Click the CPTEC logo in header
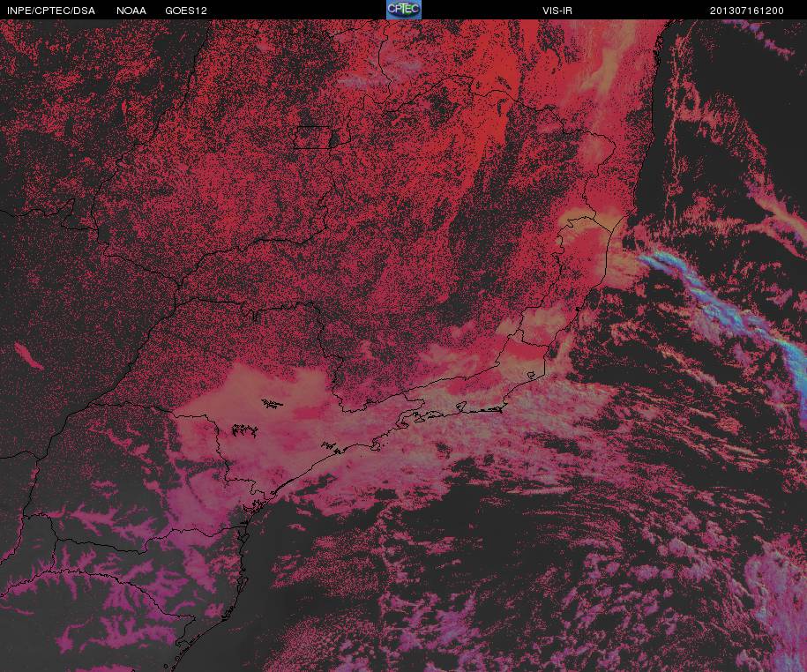 coord(404,10)
